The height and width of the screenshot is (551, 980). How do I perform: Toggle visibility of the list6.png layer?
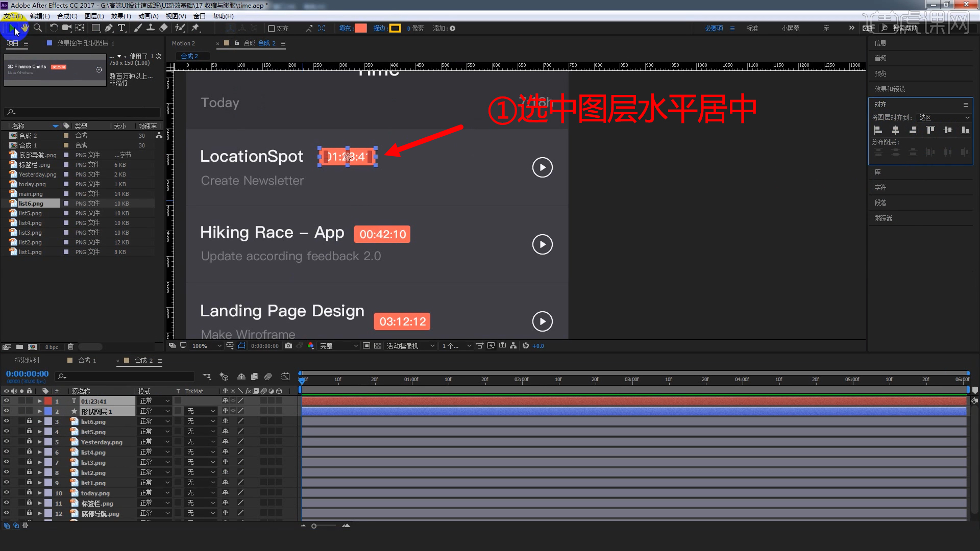(6, 421)
